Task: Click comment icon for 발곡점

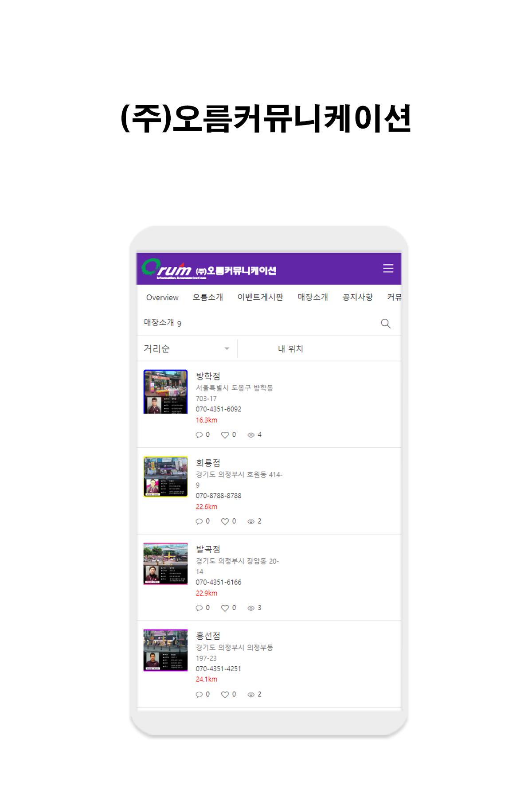Action: tap(199, 608)
